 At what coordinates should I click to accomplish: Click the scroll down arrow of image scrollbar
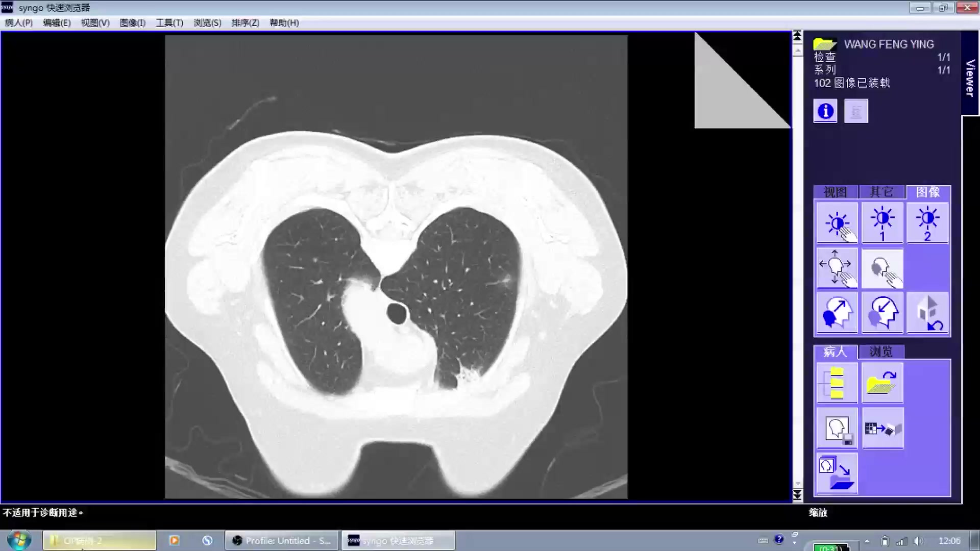797,483
